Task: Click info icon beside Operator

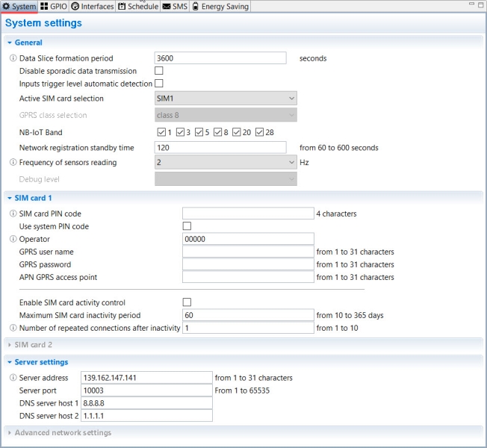Action: 13,239
